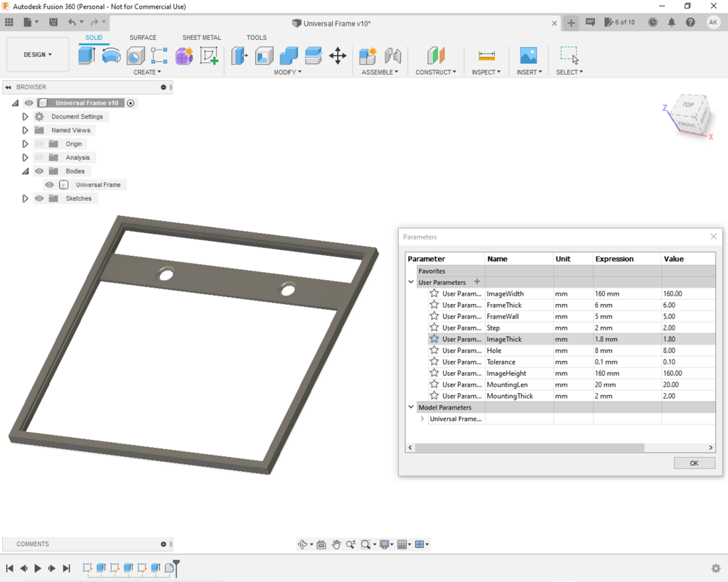Select the Move/Copy arrows tool
This screenshot has width=728, height=582.
coord(338,55)
